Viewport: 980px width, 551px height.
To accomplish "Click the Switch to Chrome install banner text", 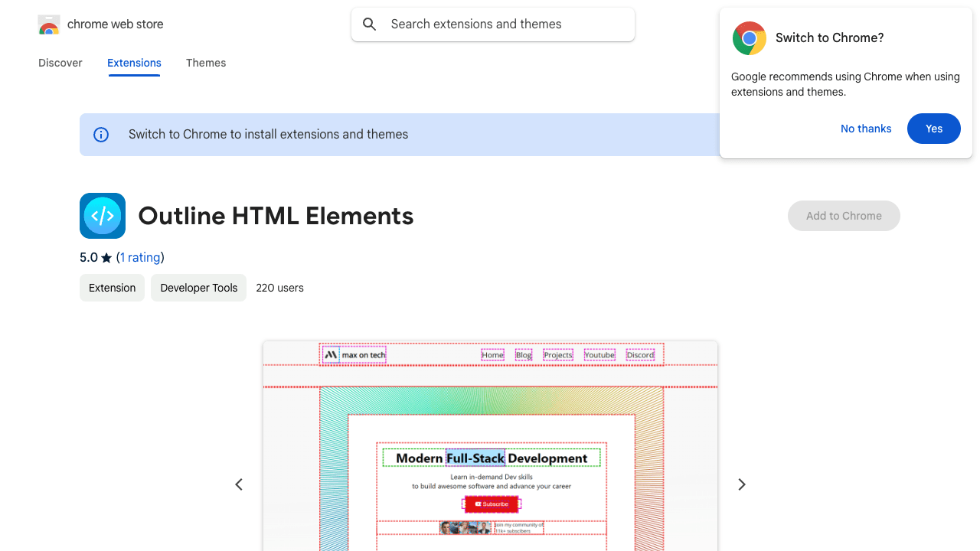I will (268, 135).
